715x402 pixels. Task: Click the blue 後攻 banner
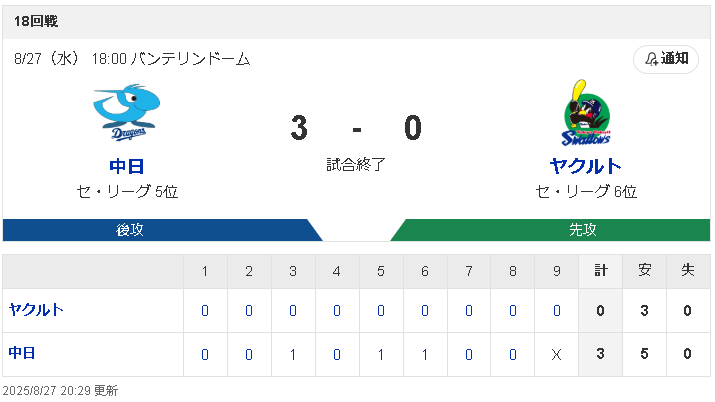click(162, 230)
